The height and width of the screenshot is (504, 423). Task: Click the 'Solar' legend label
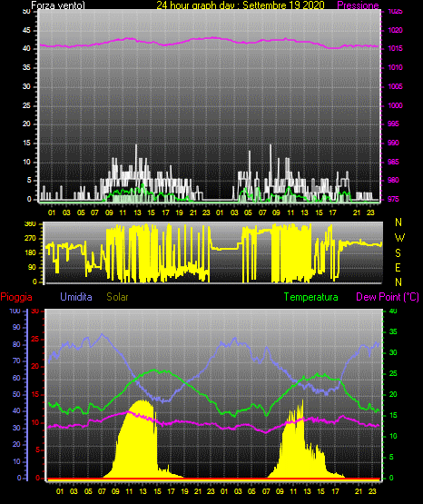tap(118, 297)
